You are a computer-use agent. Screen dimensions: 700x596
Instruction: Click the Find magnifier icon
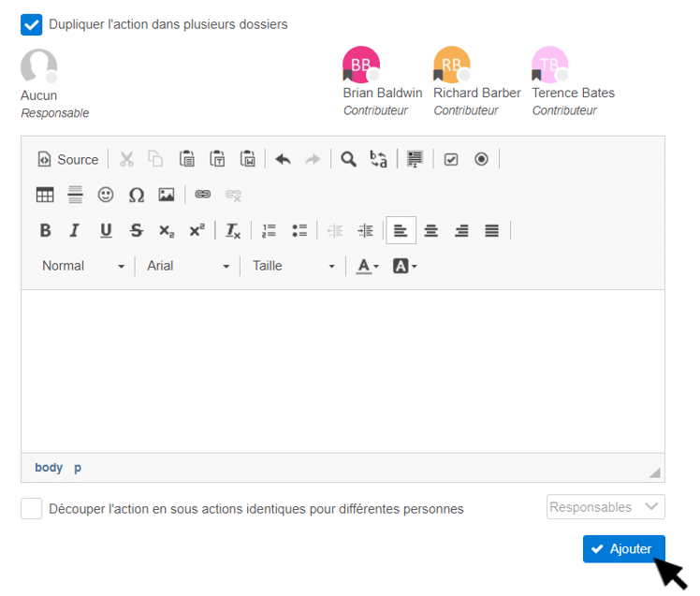tap(348, 159)
